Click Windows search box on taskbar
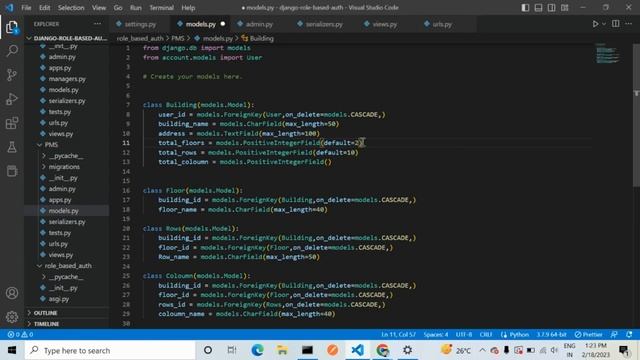640x360 pixels. pyautogui.click(x=110, y=350)
